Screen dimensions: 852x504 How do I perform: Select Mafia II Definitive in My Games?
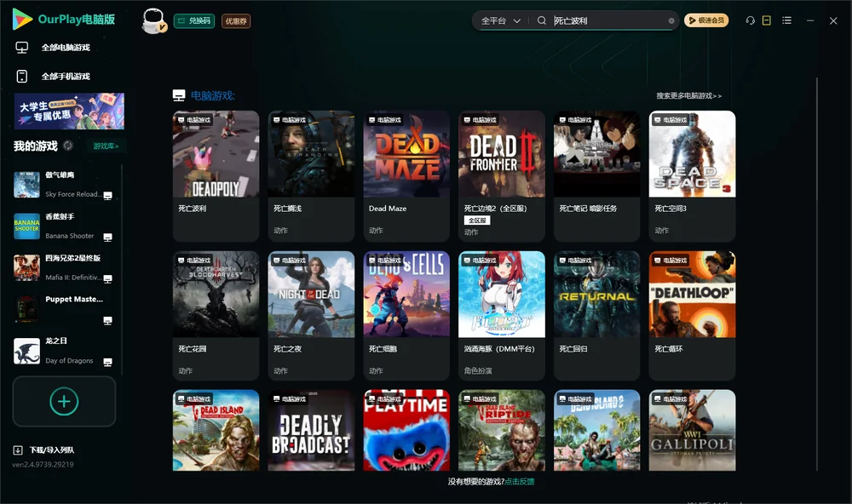[x=64, y=267]
